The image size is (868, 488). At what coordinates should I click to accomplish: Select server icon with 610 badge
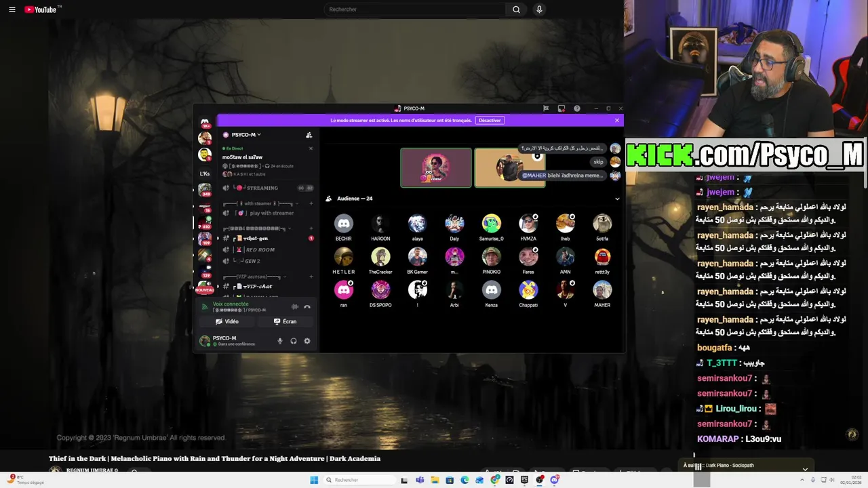(205, 223)
